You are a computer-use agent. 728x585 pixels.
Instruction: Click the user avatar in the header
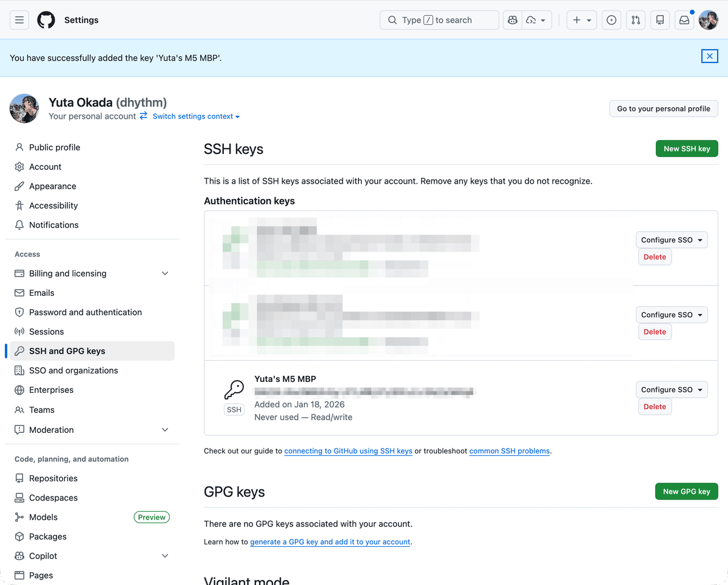(x=708, y=20)
